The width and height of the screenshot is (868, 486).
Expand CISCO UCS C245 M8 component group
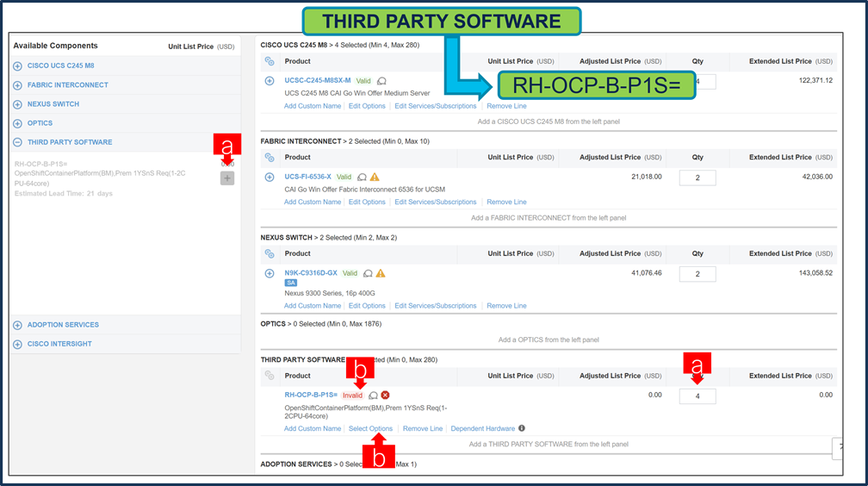click(x=18, y=66)
